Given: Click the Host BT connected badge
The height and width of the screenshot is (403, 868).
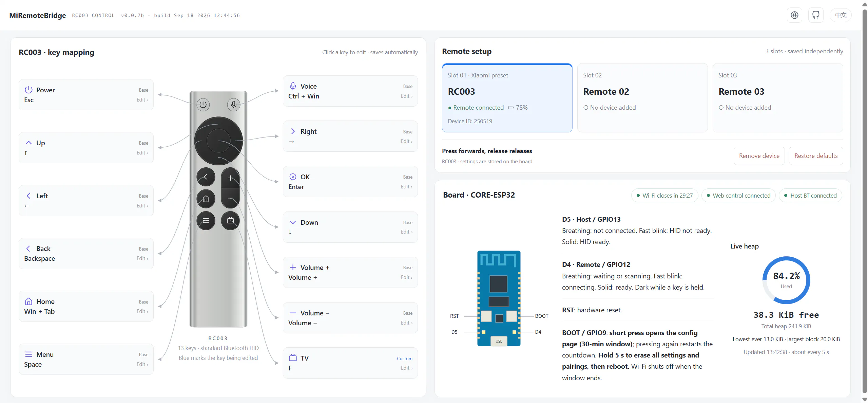Looking at the screenshot, I should click(x=810, y=196).
